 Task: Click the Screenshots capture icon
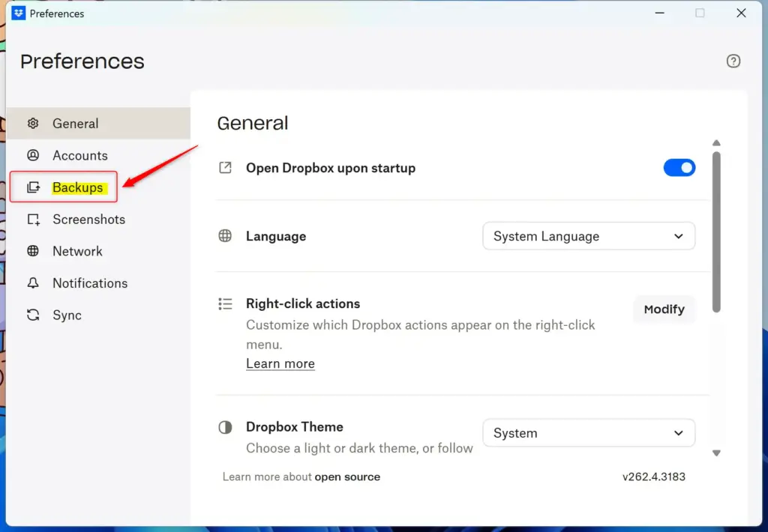pyautogui.click(x=33, y=220)
